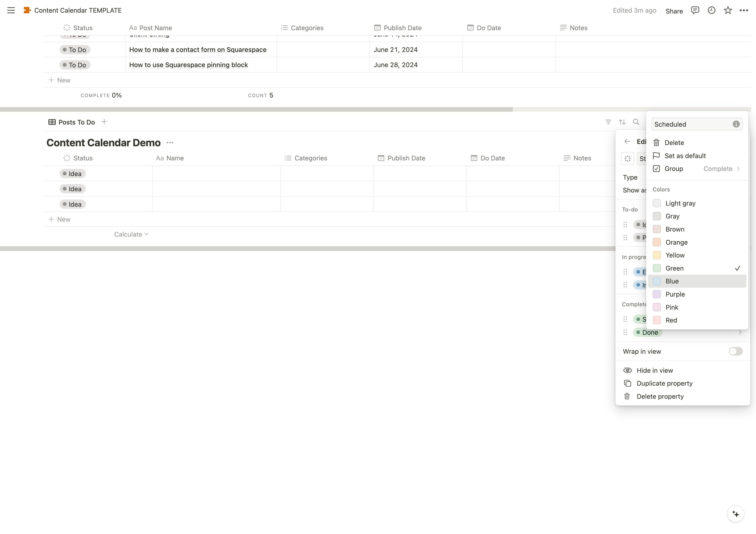Open the filter icon in database toolbar
The image size is (756, 534).
608,122
